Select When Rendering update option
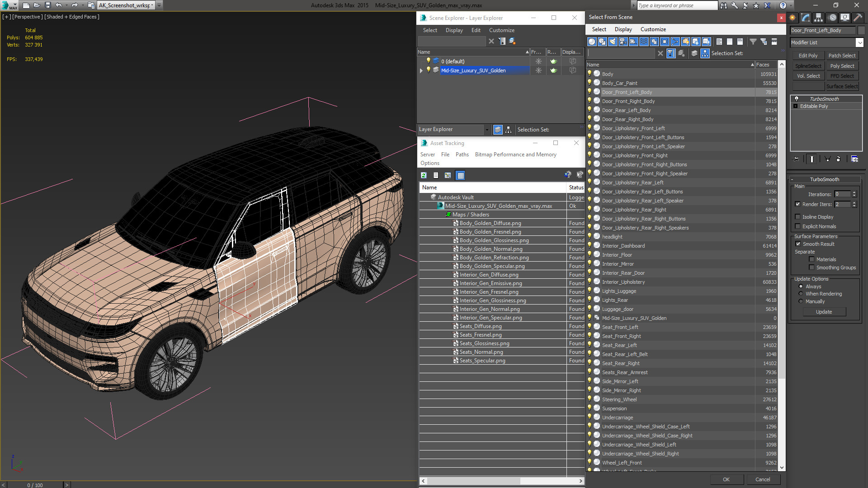This screenshot has width=868, height=488. click(801, 294)
